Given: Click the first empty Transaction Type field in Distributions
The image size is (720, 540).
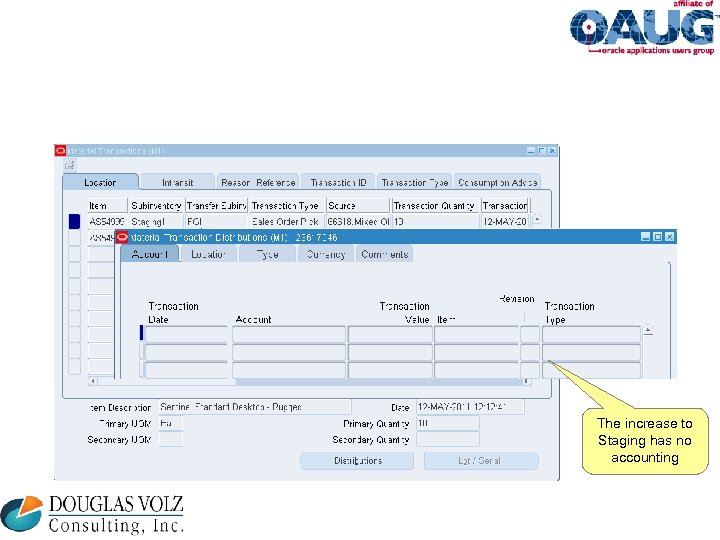Looking at the screenshot, I should (x=591, y=334).
